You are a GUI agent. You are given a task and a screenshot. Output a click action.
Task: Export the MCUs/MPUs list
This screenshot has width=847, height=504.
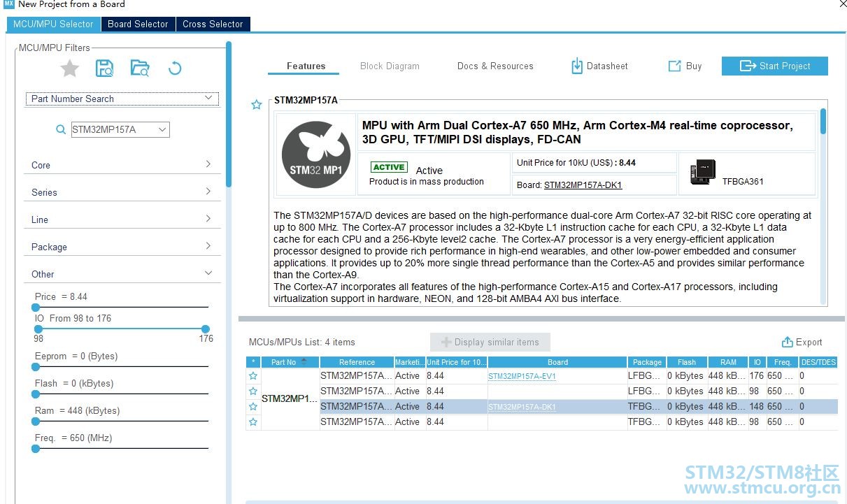tap(802, 342)
